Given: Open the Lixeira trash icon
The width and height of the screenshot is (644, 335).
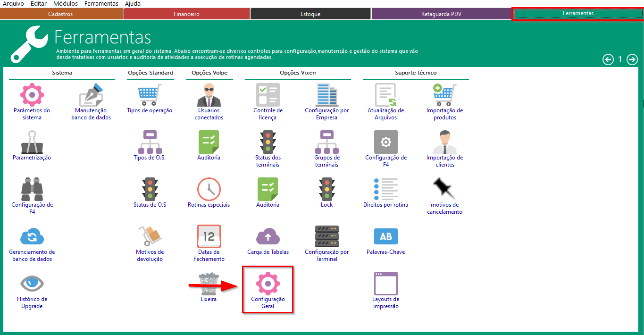Looking at the screenshot, I should 209,284.
